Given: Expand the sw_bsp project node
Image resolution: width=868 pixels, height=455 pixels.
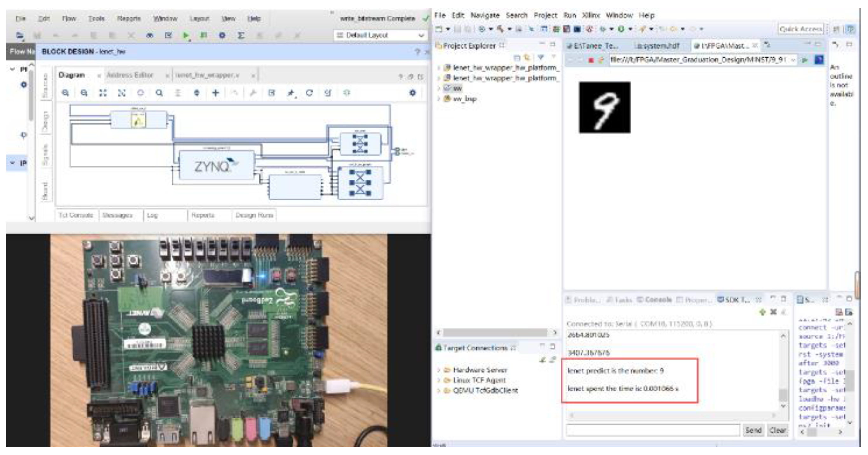Looking at the screenshot, I should 439,99.
